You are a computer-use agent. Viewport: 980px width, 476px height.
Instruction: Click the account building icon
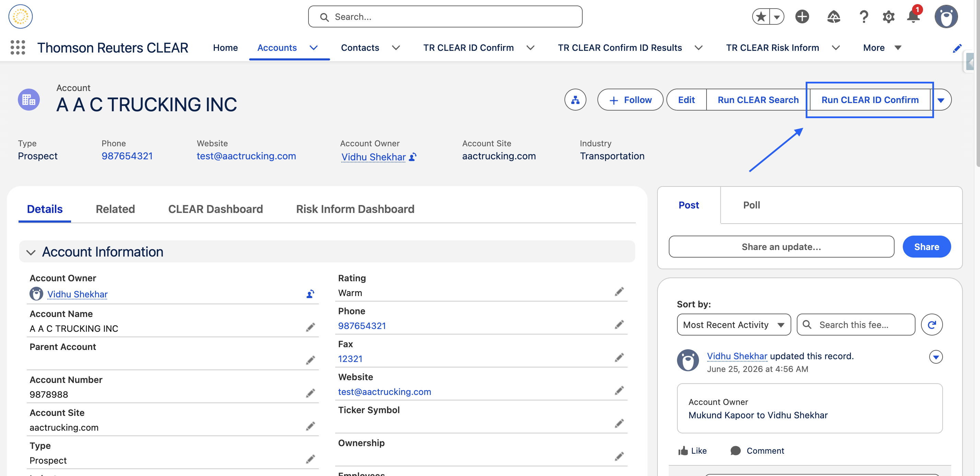coord(29,100)
